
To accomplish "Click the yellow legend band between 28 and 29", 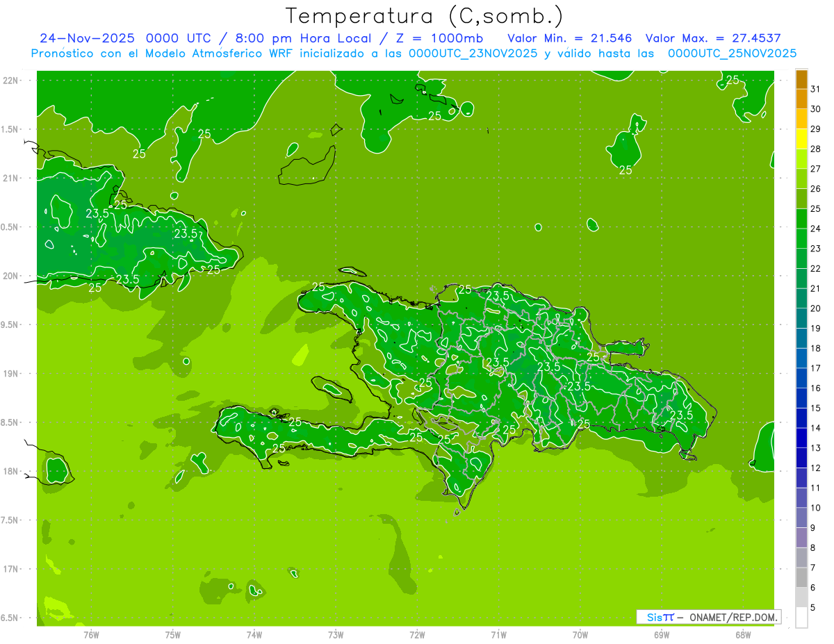I will [801, 139].
